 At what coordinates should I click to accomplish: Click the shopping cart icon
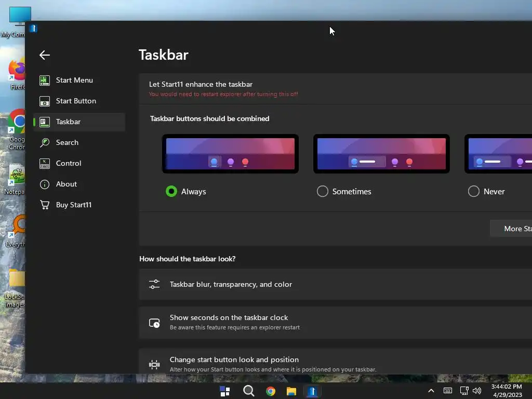coord(45,205)
